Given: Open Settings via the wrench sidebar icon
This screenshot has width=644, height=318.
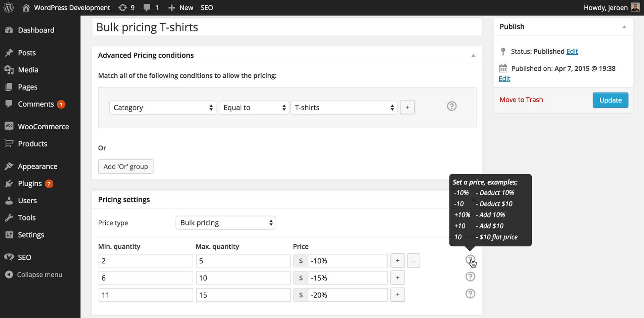Looking at the screenshot, I should pos(9,235).
